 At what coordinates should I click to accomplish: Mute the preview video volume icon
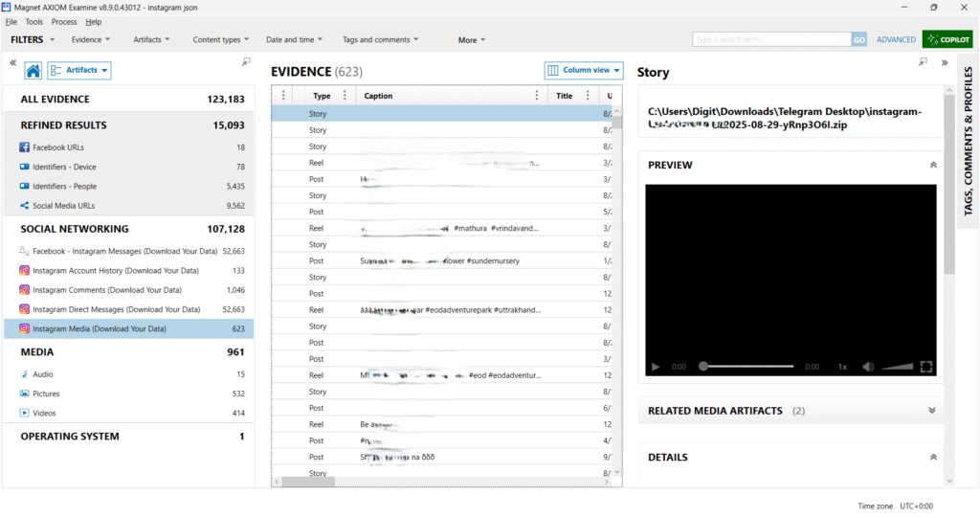(868, 368)
